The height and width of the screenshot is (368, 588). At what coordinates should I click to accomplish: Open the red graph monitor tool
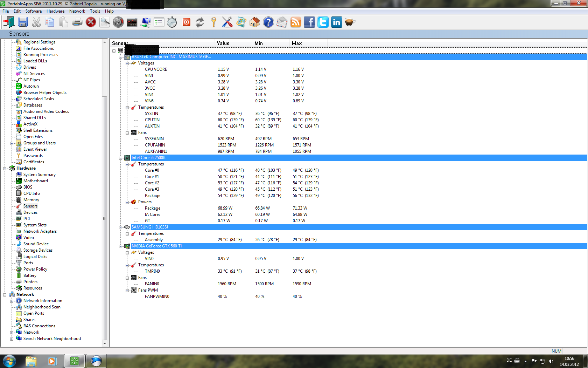(132, 22)
